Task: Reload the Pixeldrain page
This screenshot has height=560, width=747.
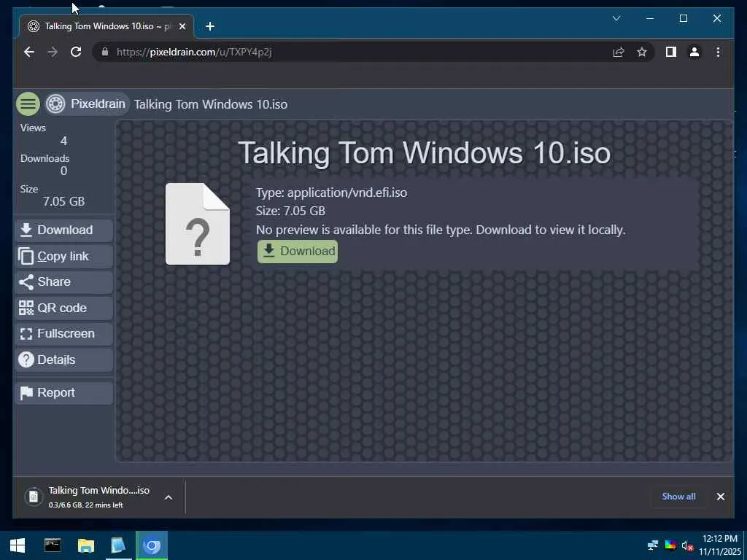Action: (76, 52)
